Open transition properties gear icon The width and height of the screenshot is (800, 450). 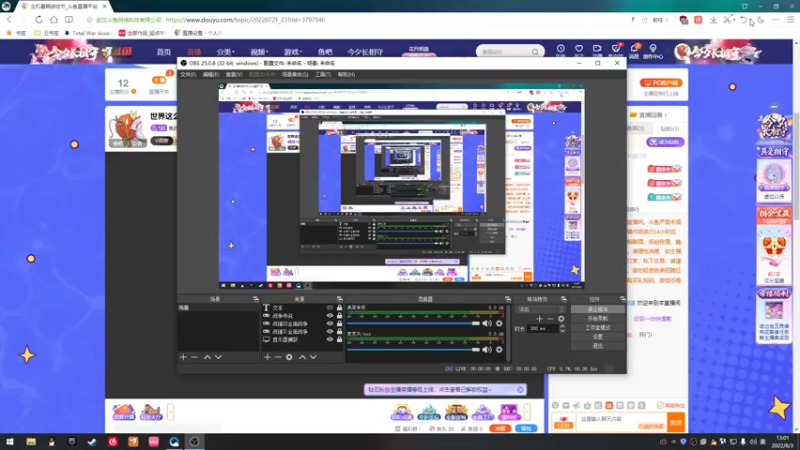tap(561, 319)
